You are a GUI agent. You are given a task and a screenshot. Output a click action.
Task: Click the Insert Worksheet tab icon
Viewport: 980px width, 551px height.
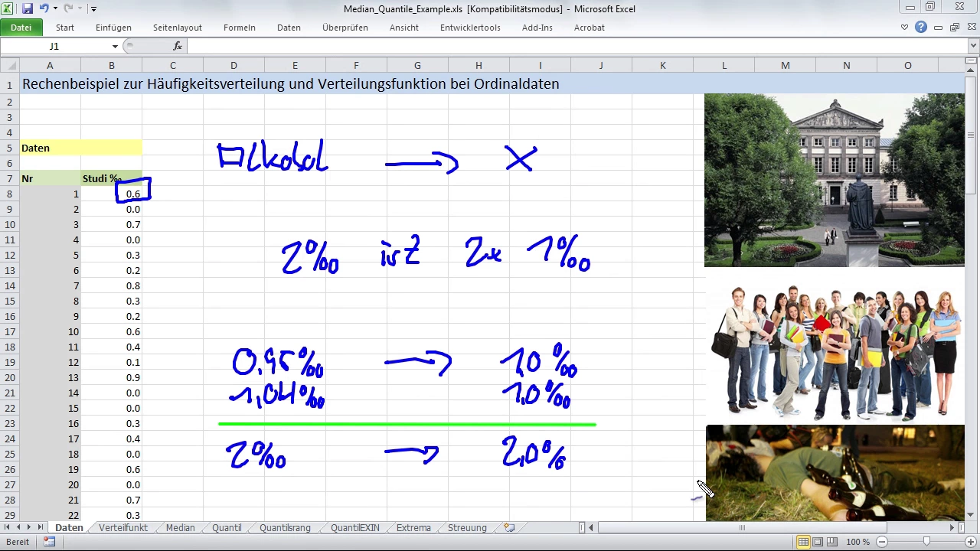click(509, 528)
